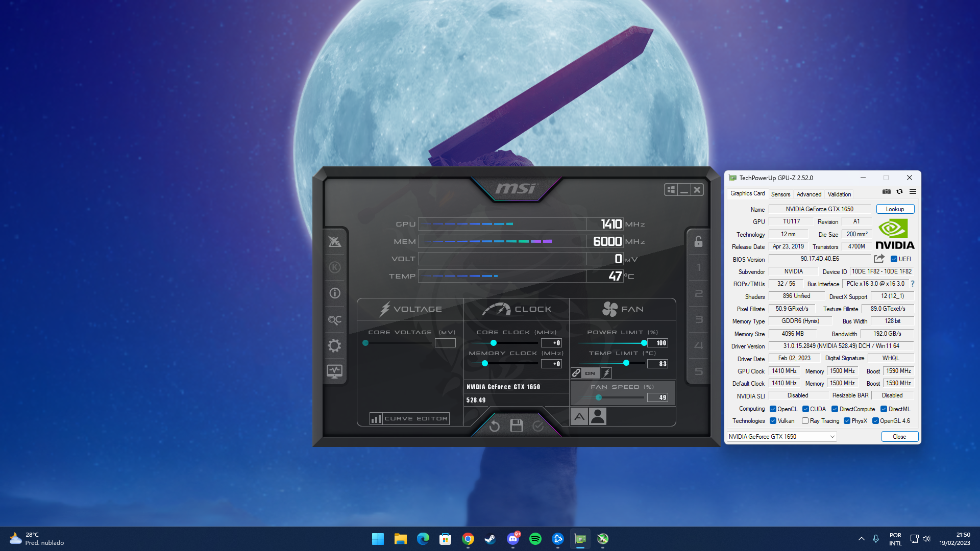Select profile slot 2 in Afterburner
Image resolution: width=980 pixels, height=551 pixels.
point(699,294)
